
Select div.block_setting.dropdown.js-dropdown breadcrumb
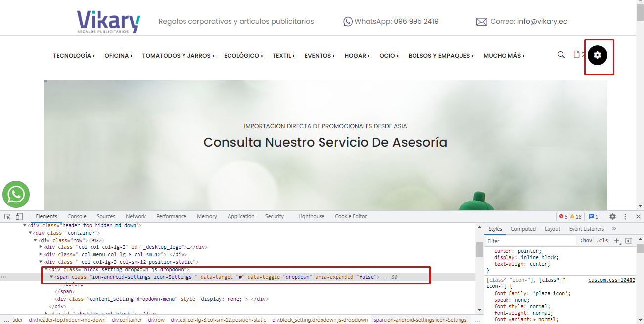pos(320,320)
